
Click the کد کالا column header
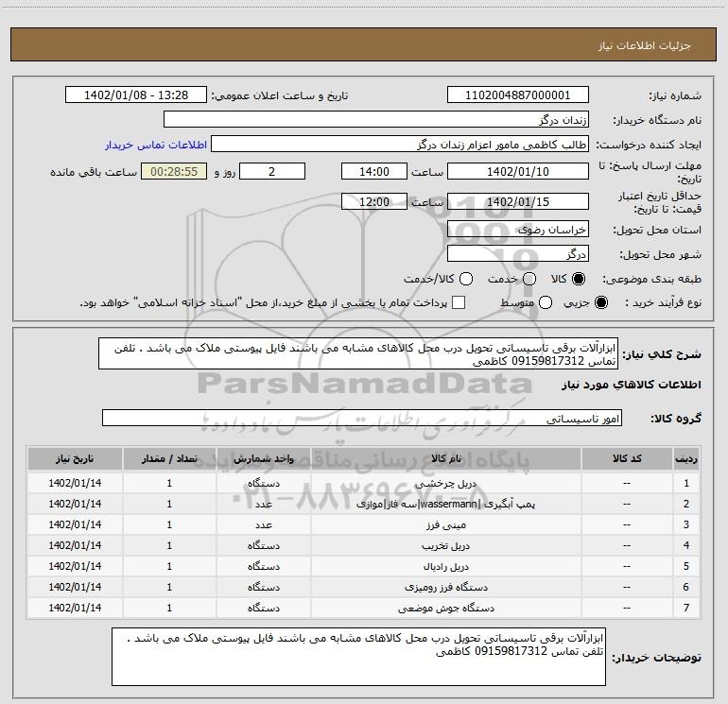pos(627,459)
